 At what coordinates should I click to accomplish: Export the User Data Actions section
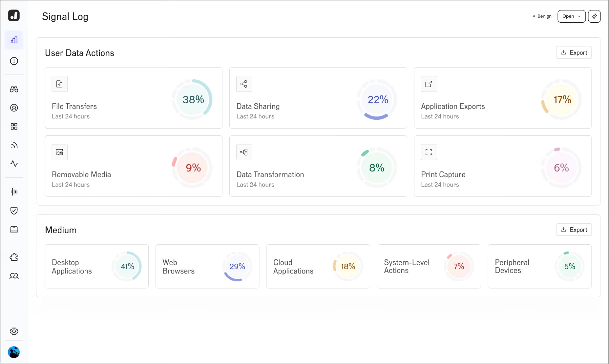pos(574,52)
